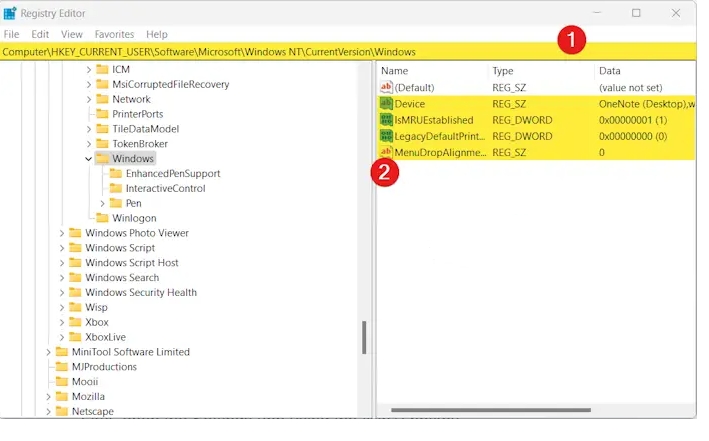Screen dimensions: 709x441
Task: Select the Xbox folder icon
Action: tap(76, 322)
